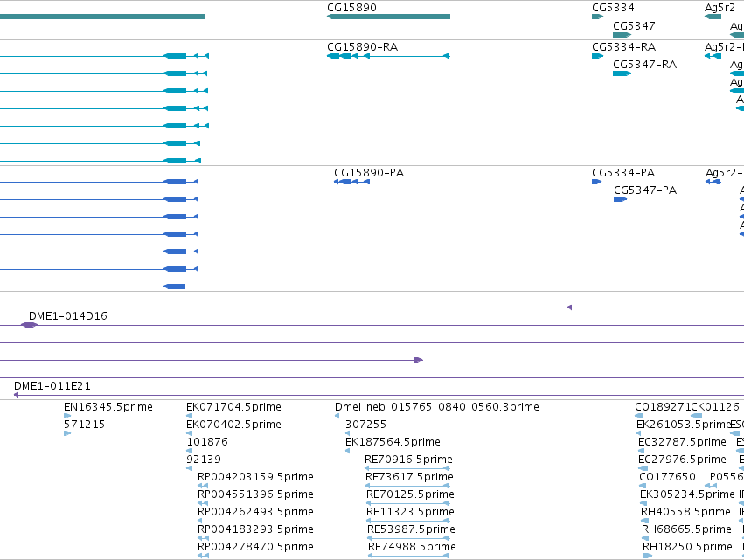Viewport: 744px width, 560px height.
Task: Click the RH40558.5prime EST label
Action: click(x=685, y=512)
